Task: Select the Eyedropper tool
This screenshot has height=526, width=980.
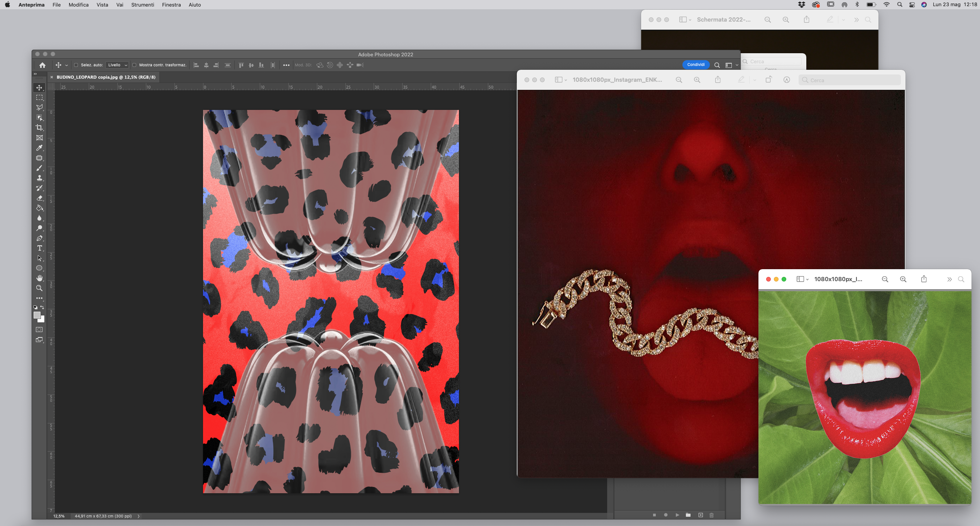Action: [x=39, y=148]
